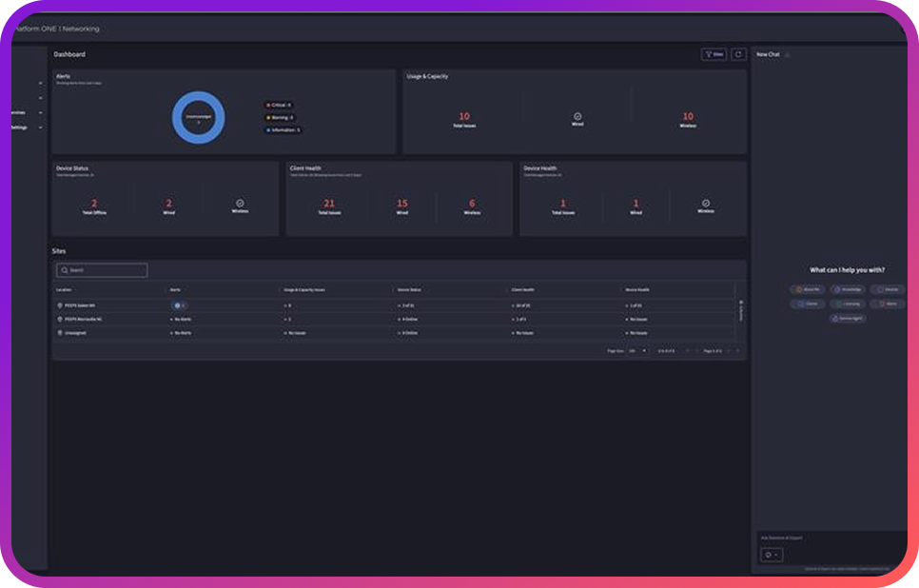
Task: Click the location pin icon next to PEEPS Salem NH
Action: [x=58, y=305]
